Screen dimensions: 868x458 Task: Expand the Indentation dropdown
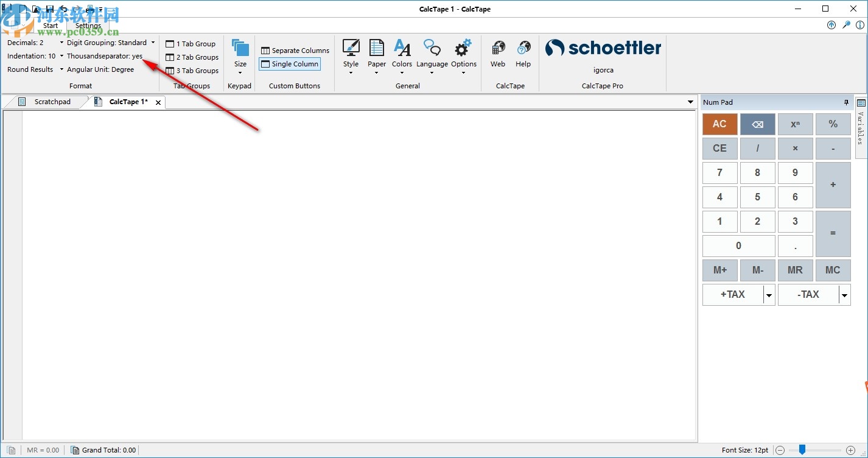point(61,56)
